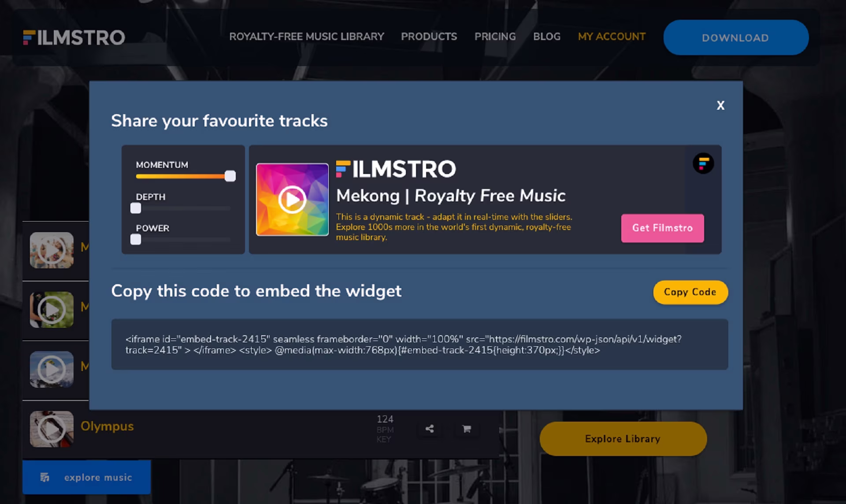Click cart icon for Olympus track
Viewport: 846px width, 504px height.
[467, 429]
